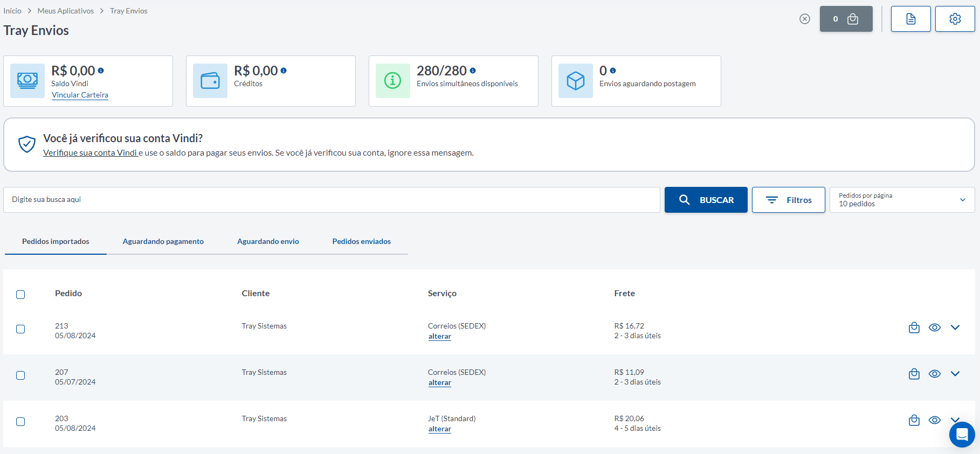
Task: Add order 207 to cart via bag icon
Action: 914,374
